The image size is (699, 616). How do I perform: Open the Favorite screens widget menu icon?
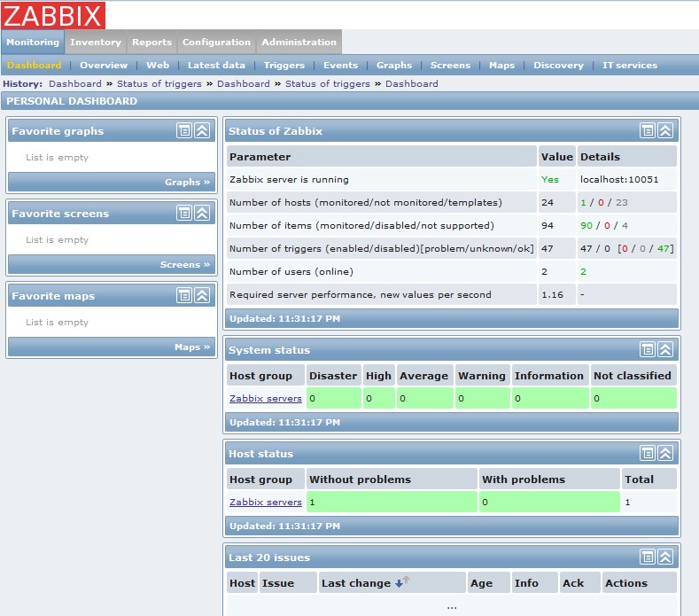tap(183, 214)
